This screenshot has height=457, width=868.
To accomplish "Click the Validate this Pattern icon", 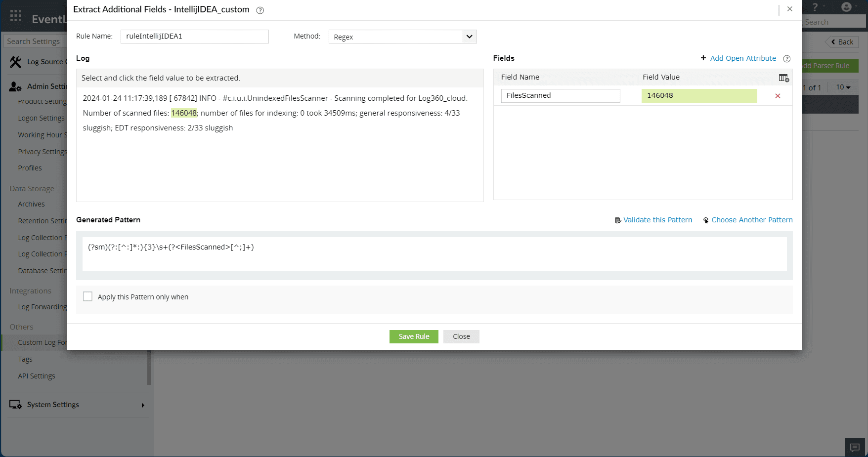I will (618, 220).
